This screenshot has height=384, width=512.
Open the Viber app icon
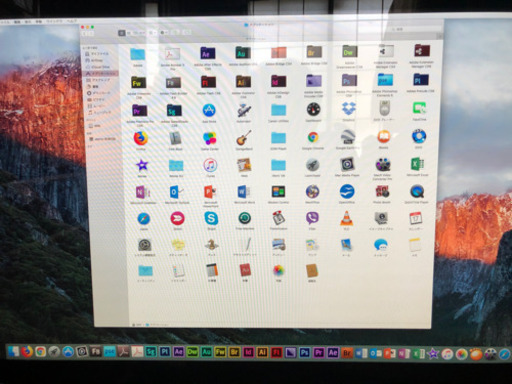pyautogui.click(x=312, y=218)
